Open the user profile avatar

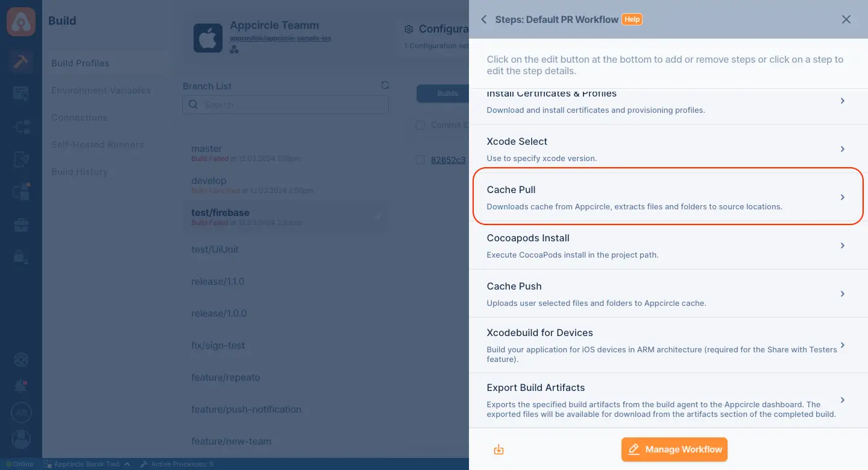pyautogui.click(x=21, y=440)
